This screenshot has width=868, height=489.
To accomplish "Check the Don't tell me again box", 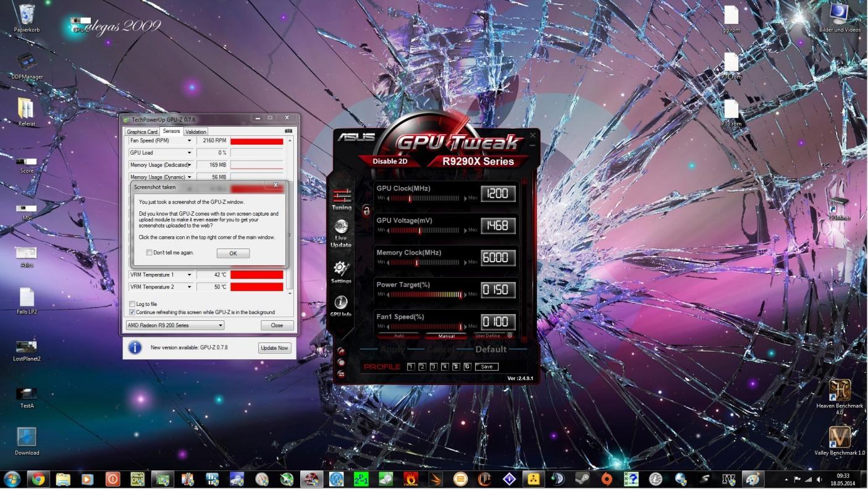I will pos(149,252).
